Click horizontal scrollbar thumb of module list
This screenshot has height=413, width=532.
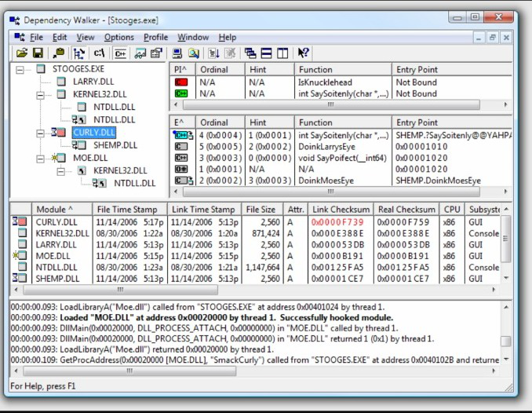(120, 290)
